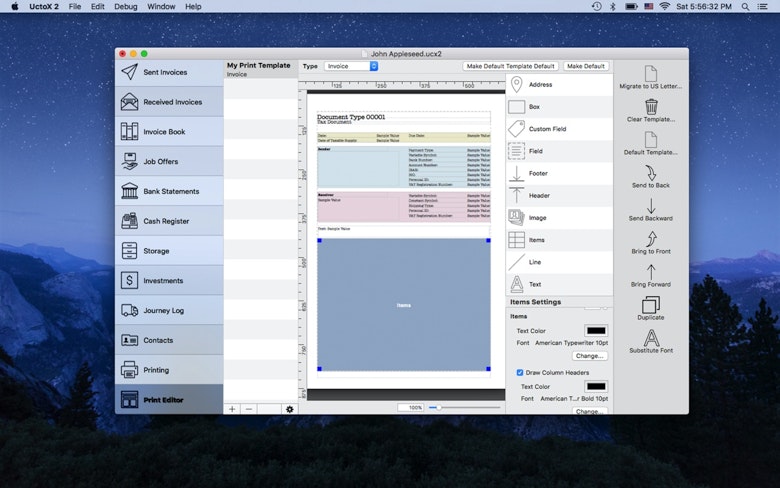Click Change button for column headers font
The image size is (780, 488).
[x=589, y=411]
